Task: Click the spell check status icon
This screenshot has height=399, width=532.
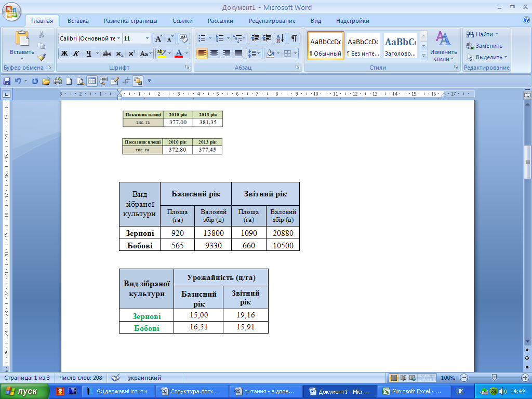Action: (x=116, y=378)
